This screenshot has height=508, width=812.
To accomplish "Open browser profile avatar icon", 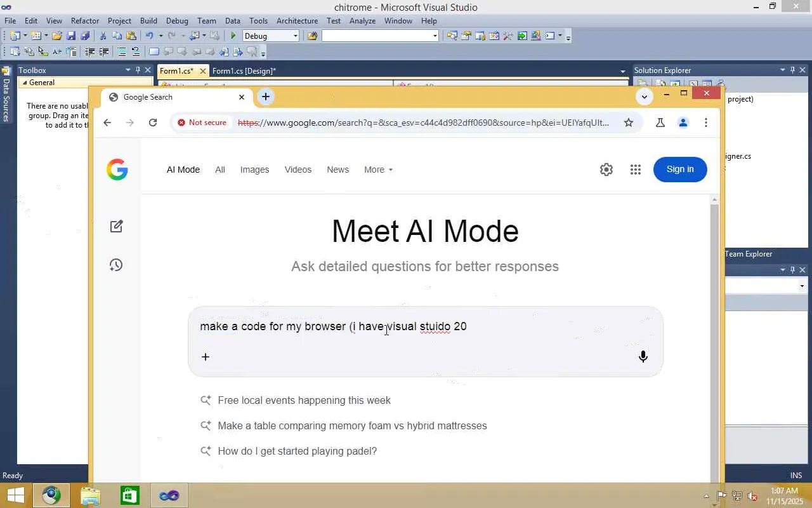I will click(x=683, y=123).
